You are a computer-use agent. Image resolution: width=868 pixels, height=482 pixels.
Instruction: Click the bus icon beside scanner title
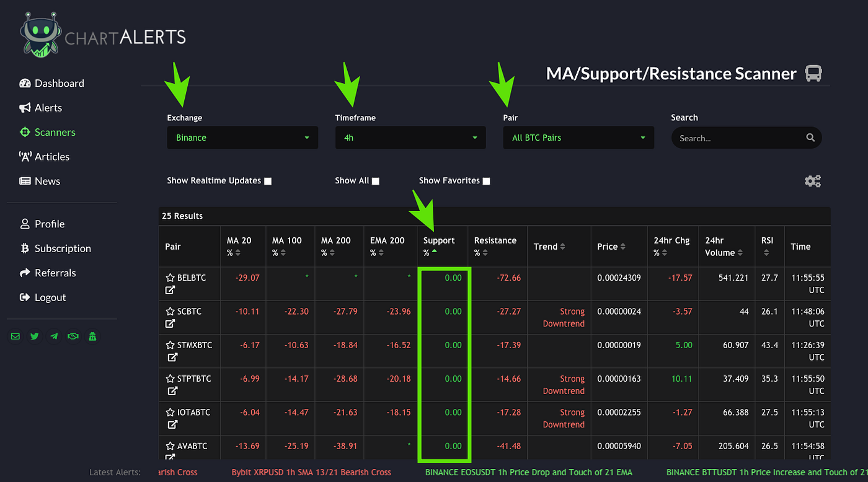[x=813, y=74]
